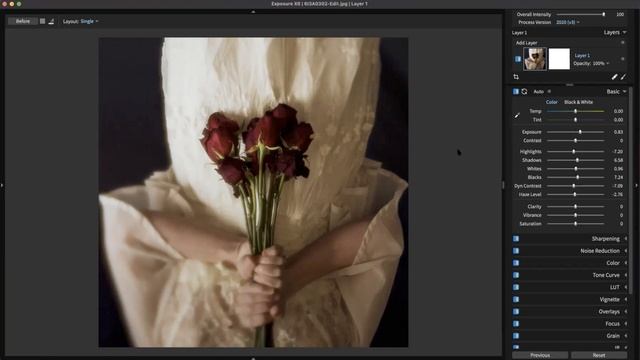Viewport: 640px width, 360px height.
Task: Expand the Overlays panel arrow
Action: click(625, 312)
